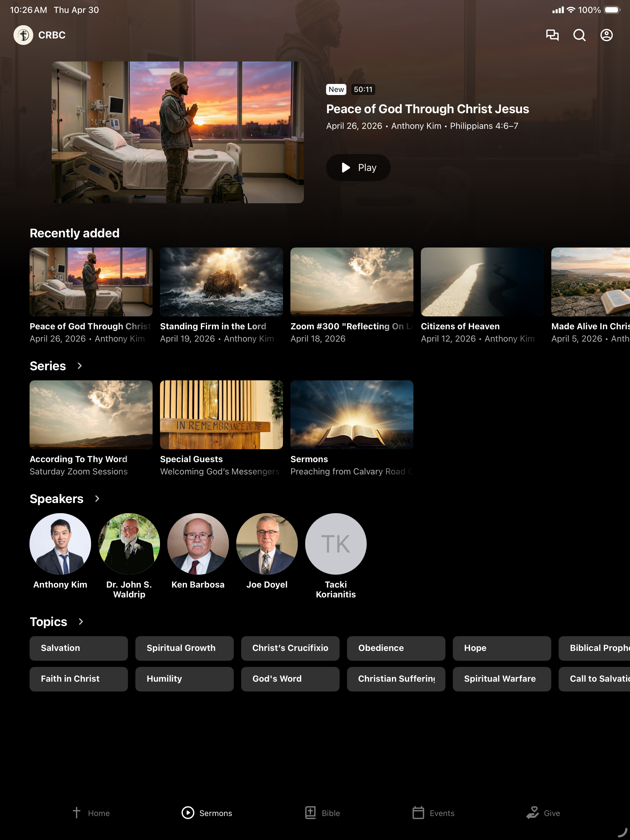The width and height of the screenshot is (630, 840).
Task: Open the user profile icon
Action: click(606, 35)
